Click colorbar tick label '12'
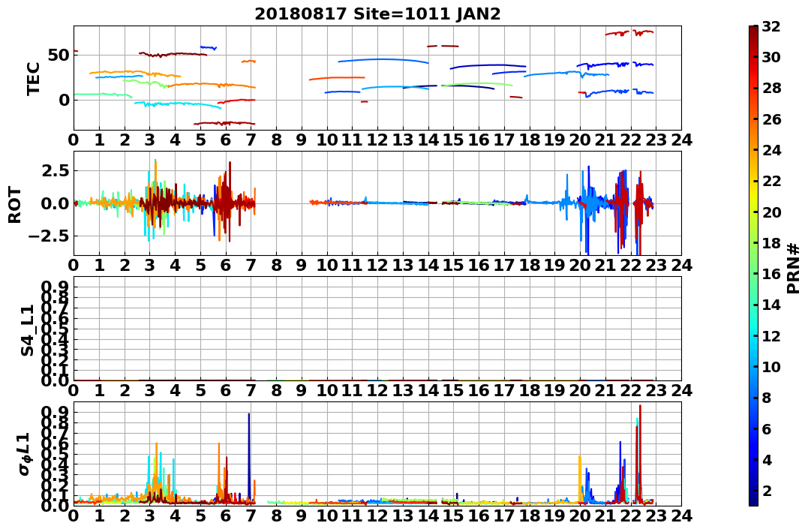808x532 pixels. click(771, 335)
